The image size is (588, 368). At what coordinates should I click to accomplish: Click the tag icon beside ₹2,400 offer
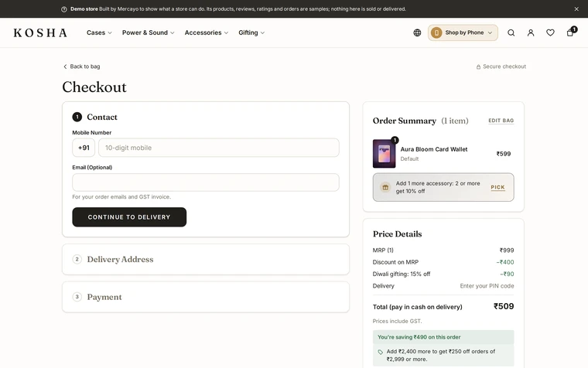[380, 352]
